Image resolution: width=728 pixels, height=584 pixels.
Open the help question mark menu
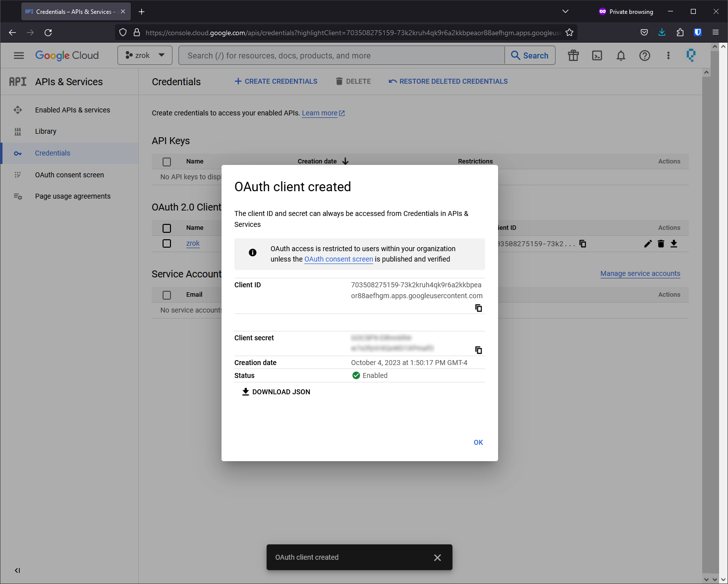tap(644, 56)
